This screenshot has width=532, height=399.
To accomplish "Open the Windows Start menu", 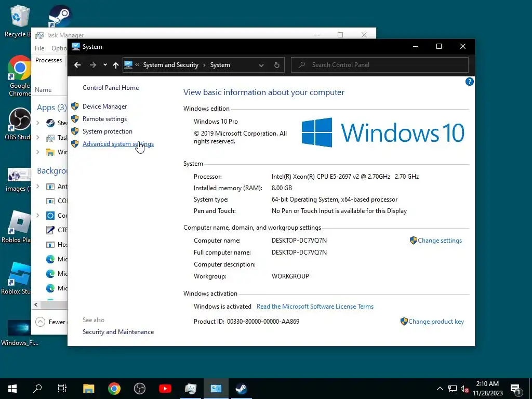I will click(12, 389).
